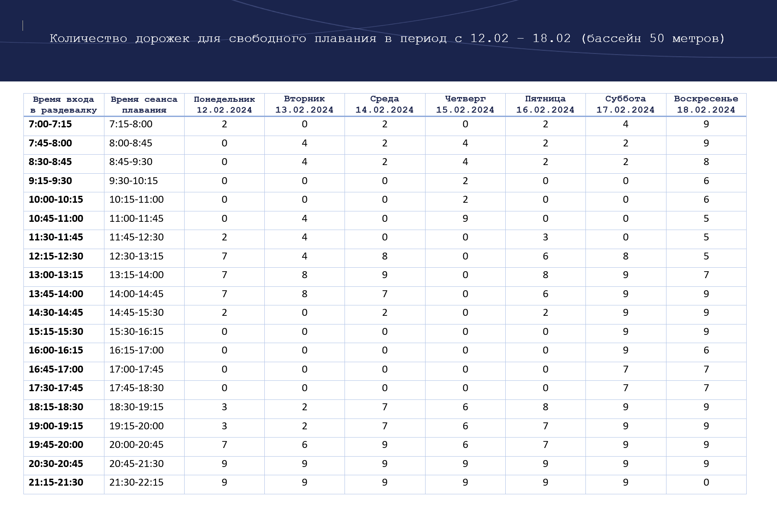
Task: Click swim session '10:15-11:00'
Action: [137, 200]
